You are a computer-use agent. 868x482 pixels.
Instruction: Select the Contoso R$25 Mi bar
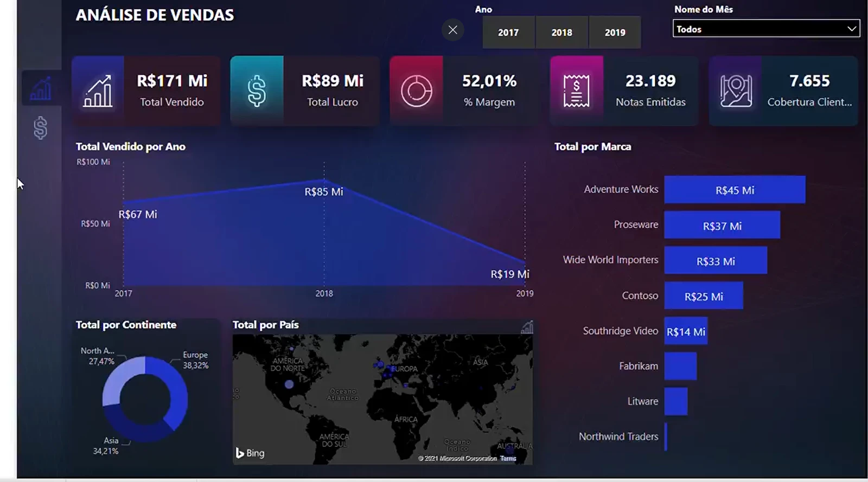(x=704, y=295)
